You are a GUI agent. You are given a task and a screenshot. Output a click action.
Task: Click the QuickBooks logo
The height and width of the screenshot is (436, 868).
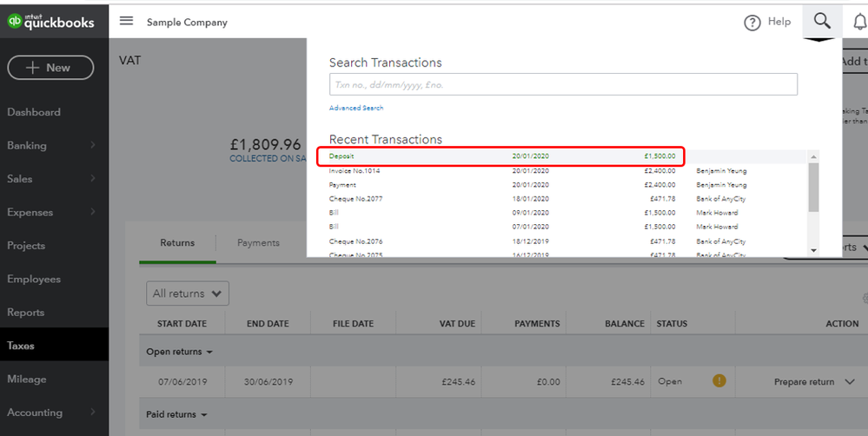(51, 22)
